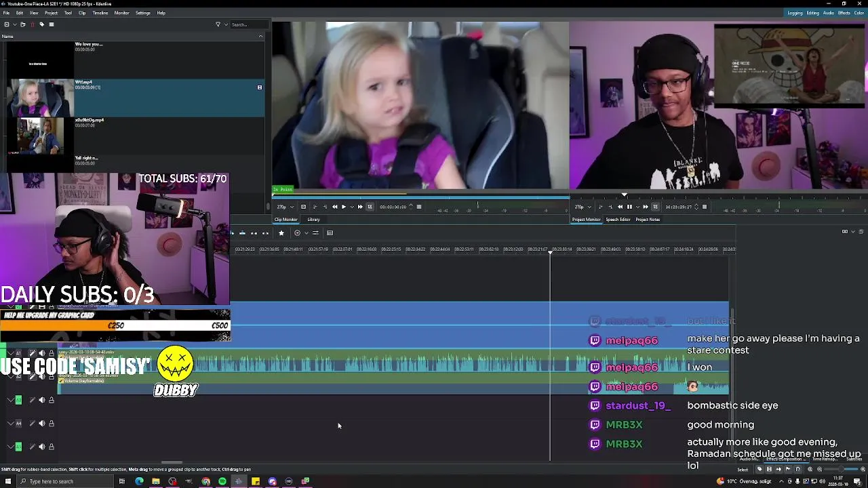
Task: Switch to the Audio workspace
Action: pyautogui.click(x=828, y=13)
